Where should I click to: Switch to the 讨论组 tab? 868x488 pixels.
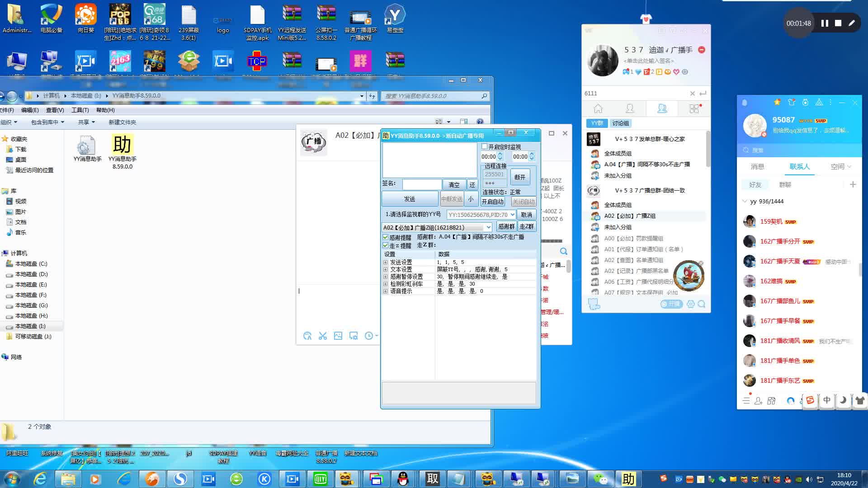pyautogui.click(x=620, y=123)
